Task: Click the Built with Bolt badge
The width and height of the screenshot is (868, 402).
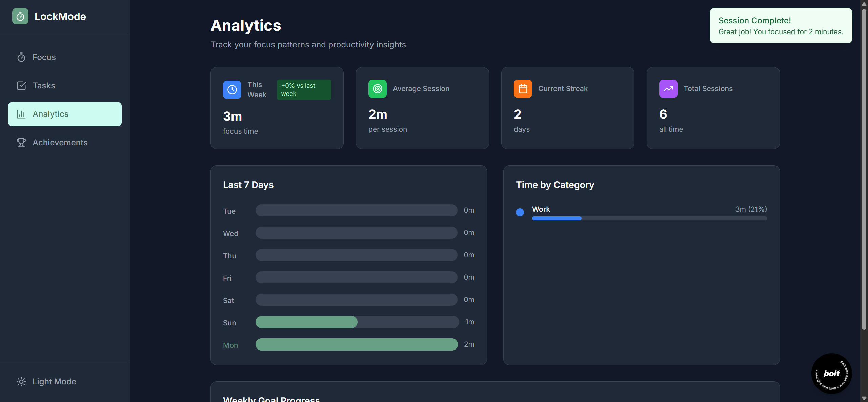Action: click(x=831, y=373)
